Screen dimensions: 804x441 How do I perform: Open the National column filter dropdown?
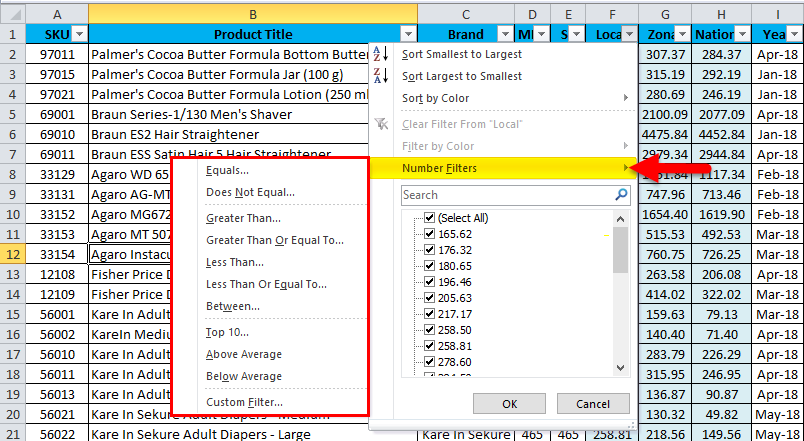[743, 34]
